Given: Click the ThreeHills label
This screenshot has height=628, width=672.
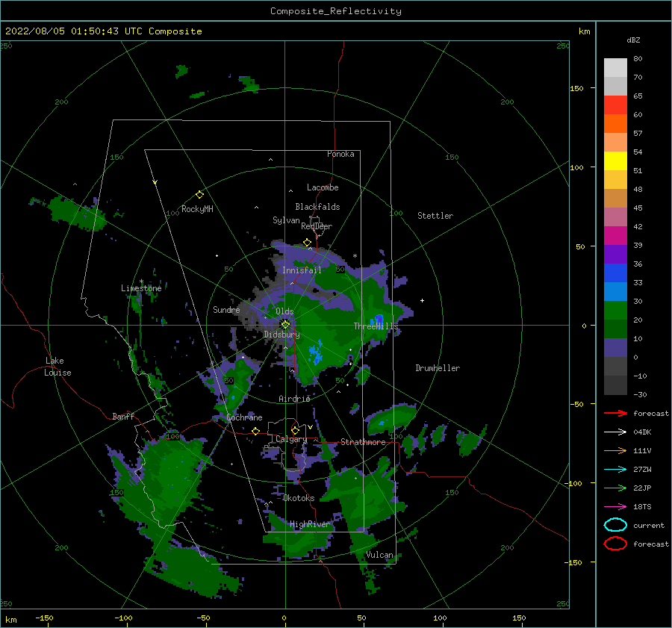Looking at the screenshot, I should pyautogui.click(x=376, y=326).
